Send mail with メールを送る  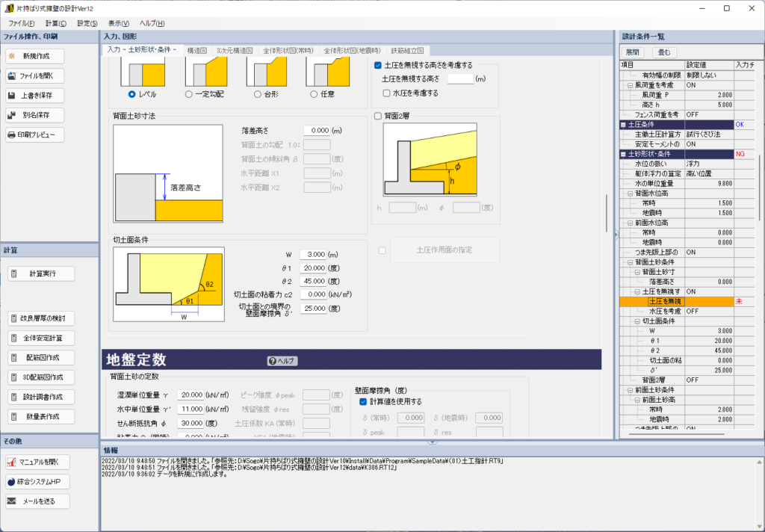pos(37,501)
